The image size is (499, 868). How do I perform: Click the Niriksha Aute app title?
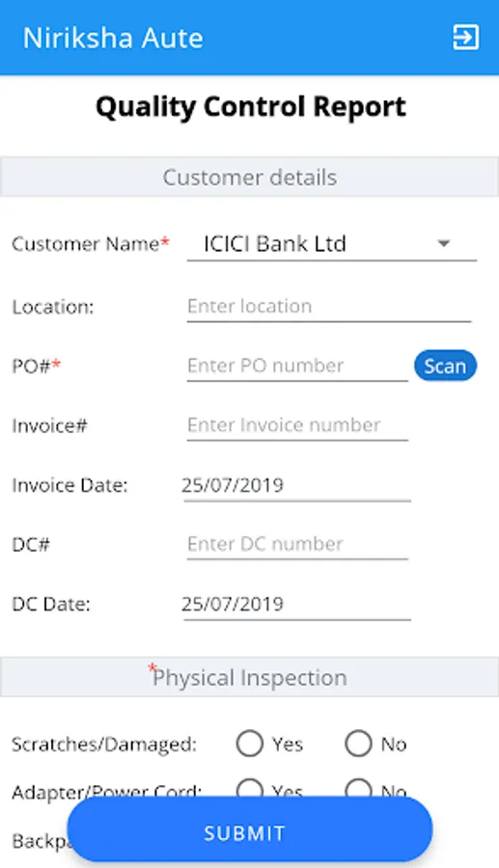pos(113,38)
